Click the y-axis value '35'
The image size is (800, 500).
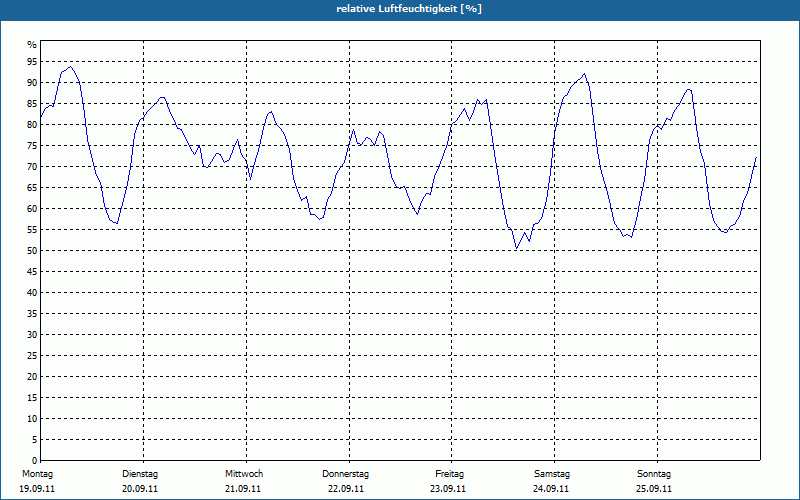pyautogui.click(x=32, y=314)
